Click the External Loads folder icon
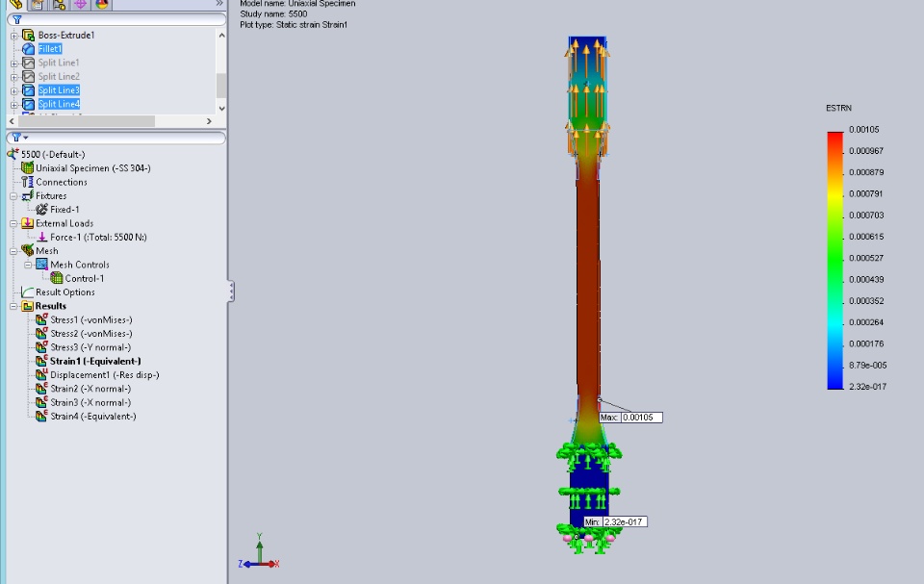Viewport: 924px width, 584px height. click(x=27, y=223)
